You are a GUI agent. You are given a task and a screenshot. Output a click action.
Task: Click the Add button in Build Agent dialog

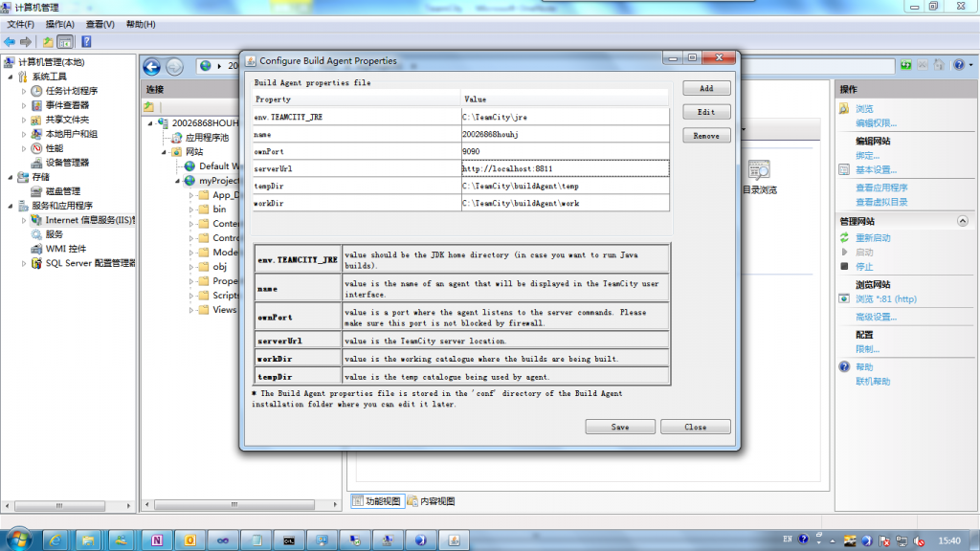coord(706,89)
